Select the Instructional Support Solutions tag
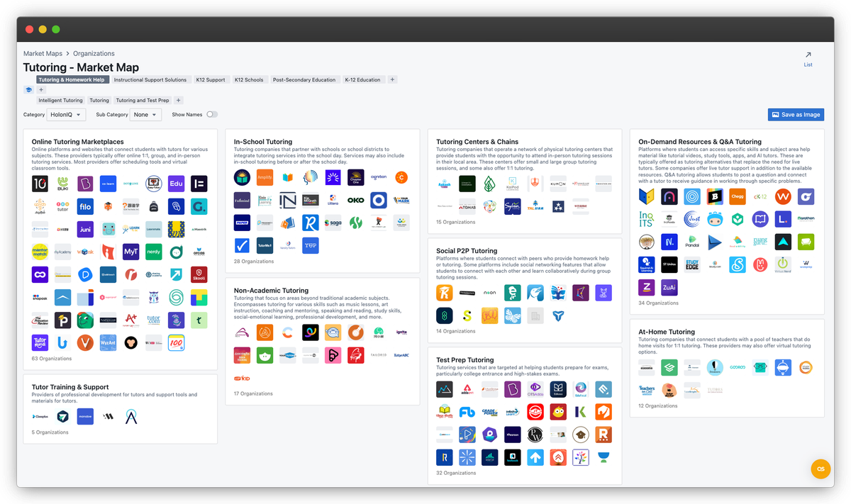The height and width of the screenshot is (504, 851). click(x=150, y=79)
